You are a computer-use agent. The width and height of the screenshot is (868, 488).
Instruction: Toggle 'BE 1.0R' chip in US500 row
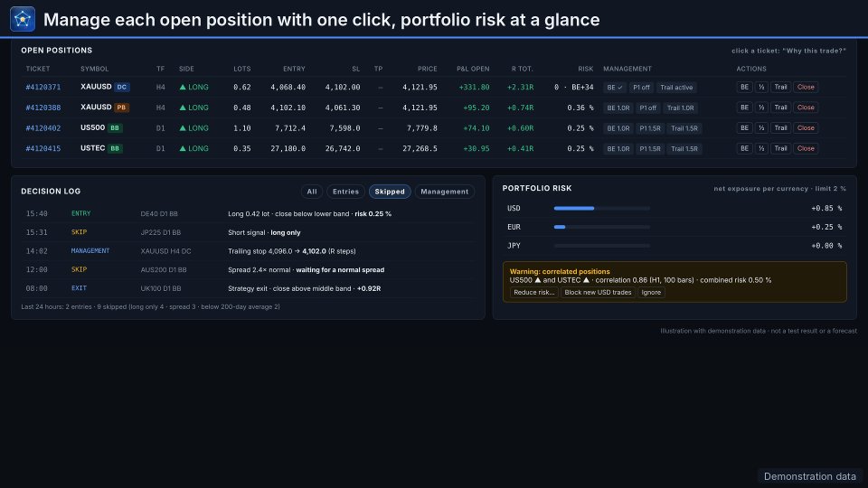tap(618, 128)
